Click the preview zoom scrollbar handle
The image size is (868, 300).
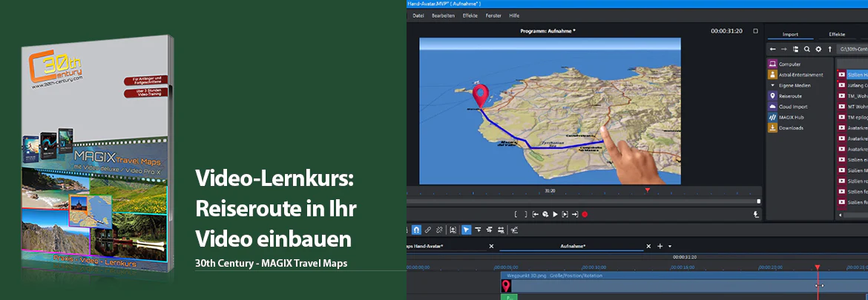(758, 201)
